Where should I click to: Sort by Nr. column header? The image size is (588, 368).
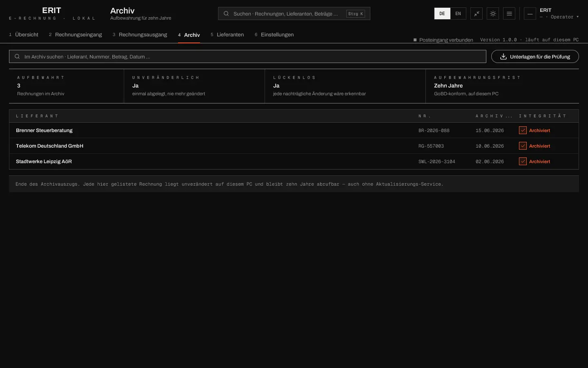[x=425, y=116]
